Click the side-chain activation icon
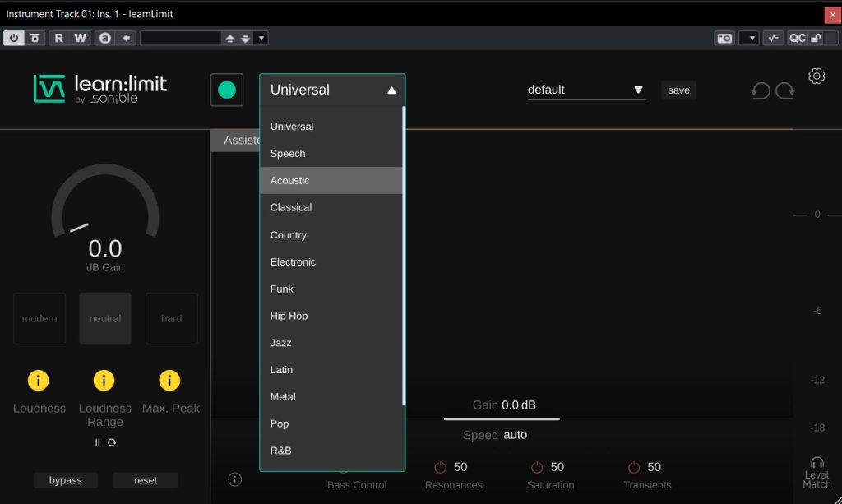The image size is (842, 504). pos(773,38)
